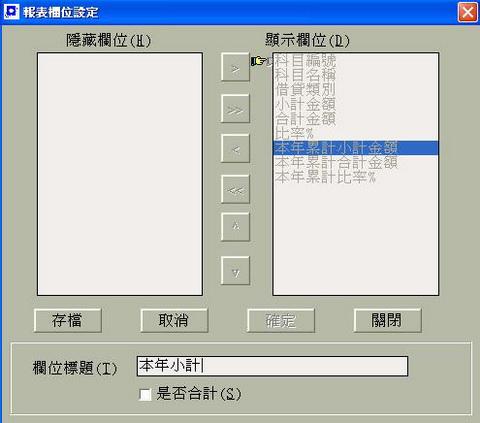Close the dialog with red X button
This screenshot has width=480, height=423.
tap(467, 12)
